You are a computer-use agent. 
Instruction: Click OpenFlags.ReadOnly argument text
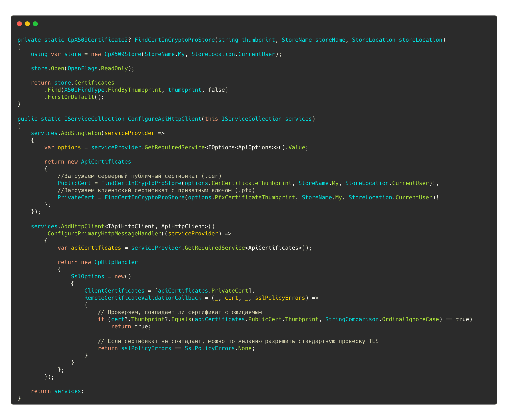tap(97, 68)
